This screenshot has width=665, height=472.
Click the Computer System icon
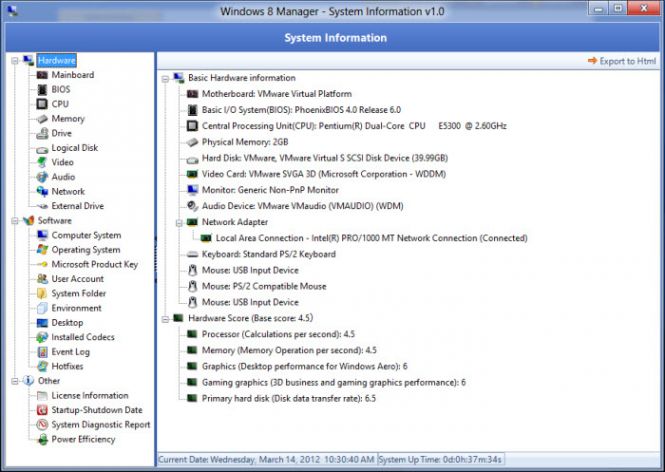(x=42, y=235)
